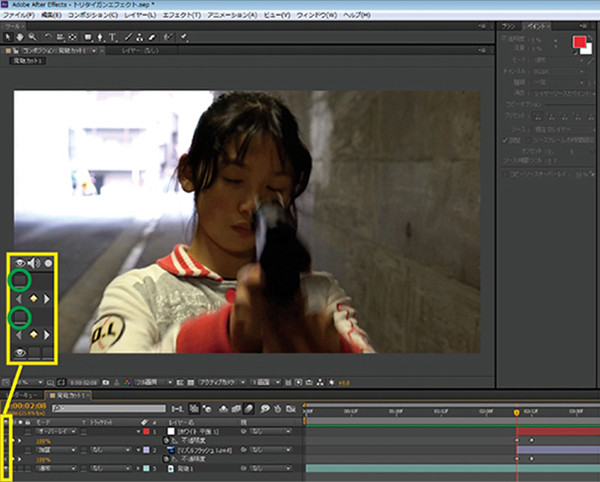Screen dimensions: 600x482
Task: Select the Rotation tool
Action: pyautogui.click(x=48, y=37)
